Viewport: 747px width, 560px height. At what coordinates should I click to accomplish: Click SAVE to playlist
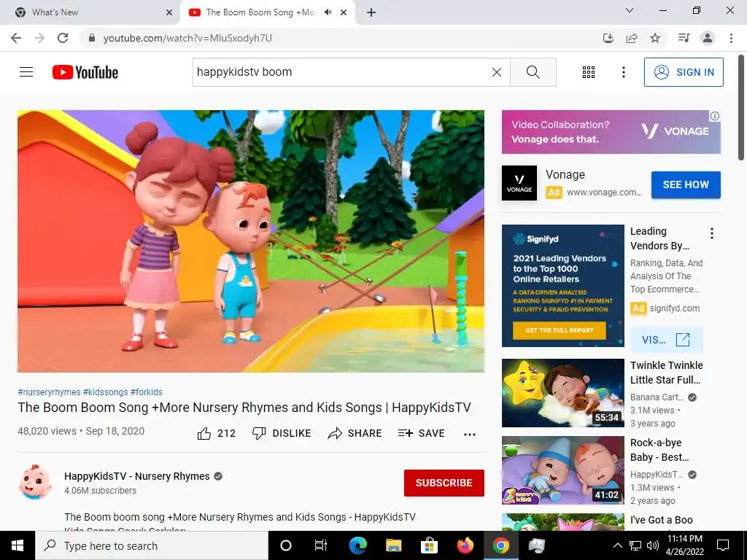[x=422, y=433]
